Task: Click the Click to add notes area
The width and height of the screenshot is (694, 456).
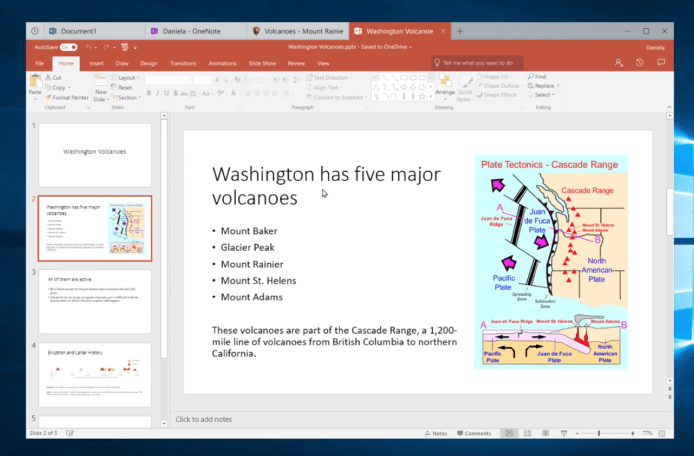Action: pos(204,419)
